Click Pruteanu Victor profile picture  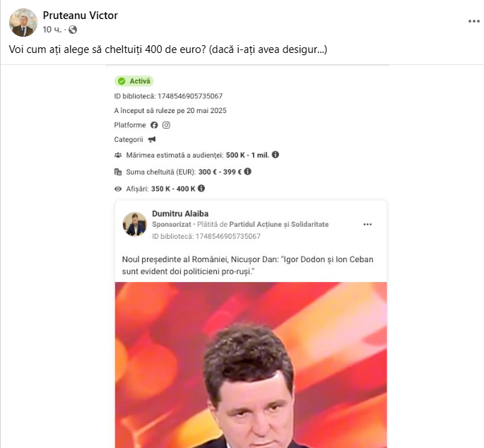click(23, 23)
